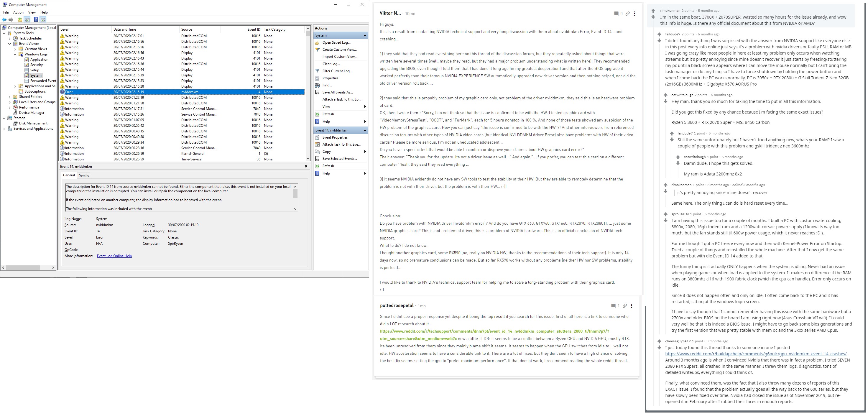Click the upper Refresh icon under System actions

pyautogui.click(x=317, y=114)
